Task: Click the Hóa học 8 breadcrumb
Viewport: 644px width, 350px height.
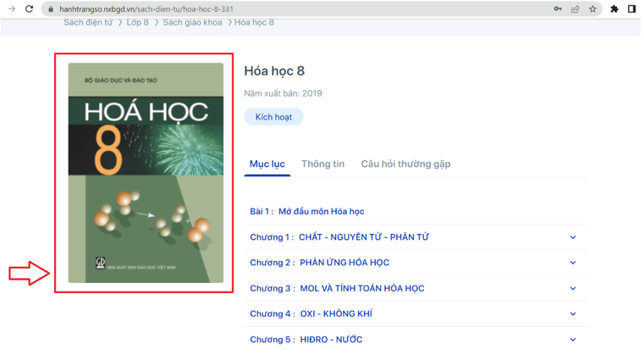Action: (x=254, y=23)
